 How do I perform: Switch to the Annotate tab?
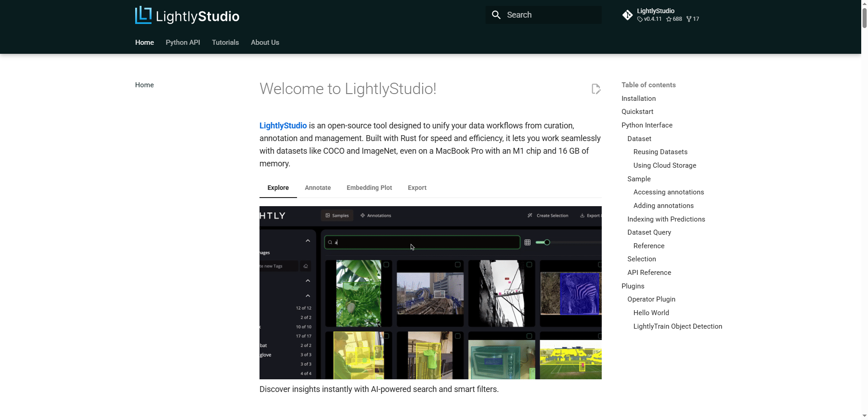click(317, 188)
